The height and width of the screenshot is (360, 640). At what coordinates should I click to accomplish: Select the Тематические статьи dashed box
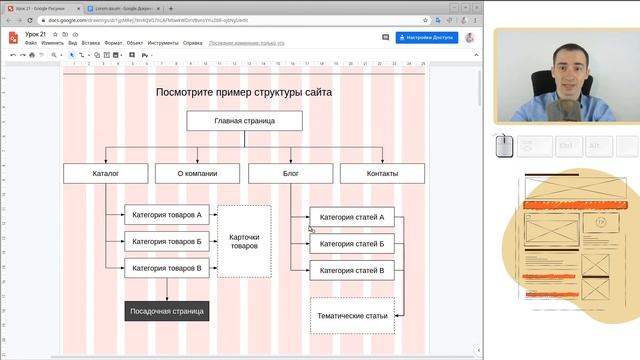click(x=352, y=316)
